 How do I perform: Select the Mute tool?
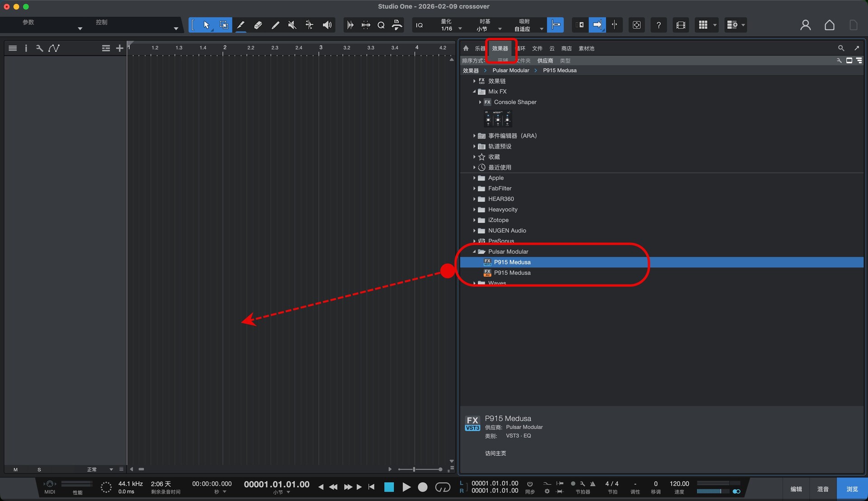(x=292, y=25)
